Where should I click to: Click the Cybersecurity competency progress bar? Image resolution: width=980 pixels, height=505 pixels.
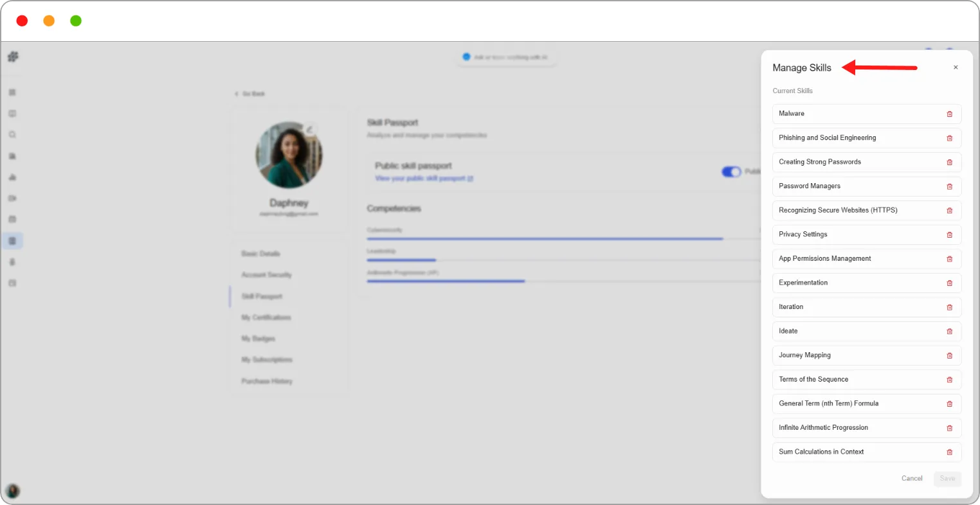564,238
